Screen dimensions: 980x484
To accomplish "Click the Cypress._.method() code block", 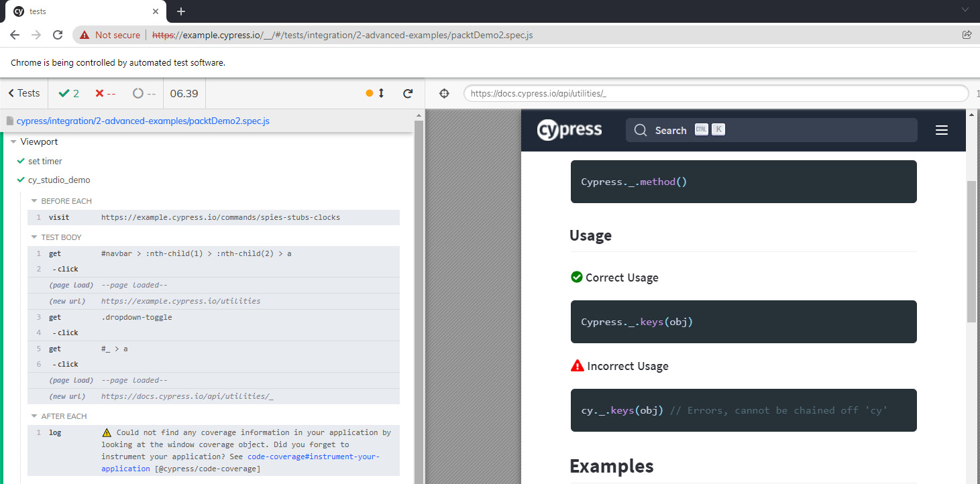I will pos(743,182).
